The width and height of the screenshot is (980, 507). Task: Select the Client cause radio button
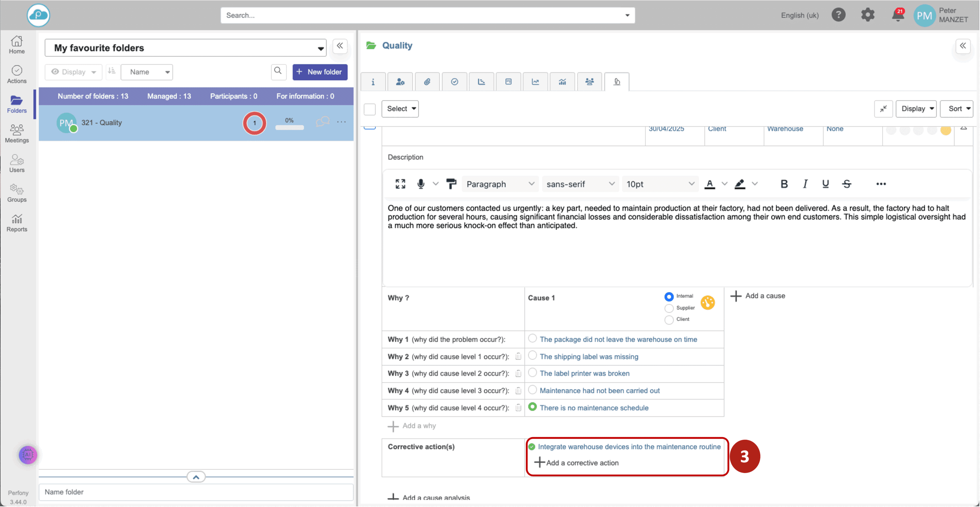coord(669,319)
